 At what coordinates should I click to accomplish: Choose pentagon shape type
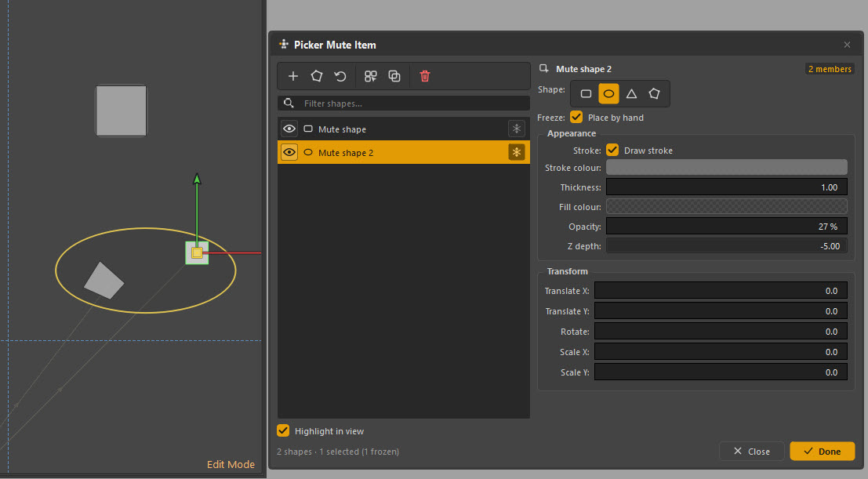[654, 93]
